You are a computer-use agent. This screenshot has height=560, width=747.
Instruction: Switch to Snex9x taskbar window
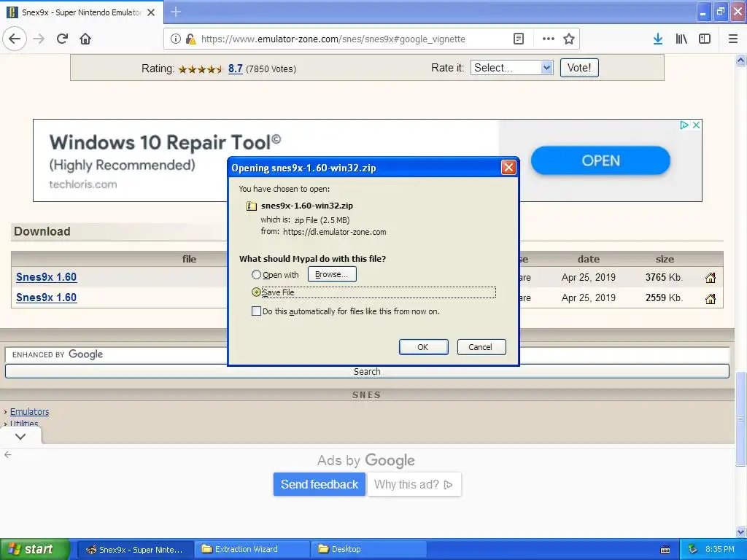(x=135, y=550)
